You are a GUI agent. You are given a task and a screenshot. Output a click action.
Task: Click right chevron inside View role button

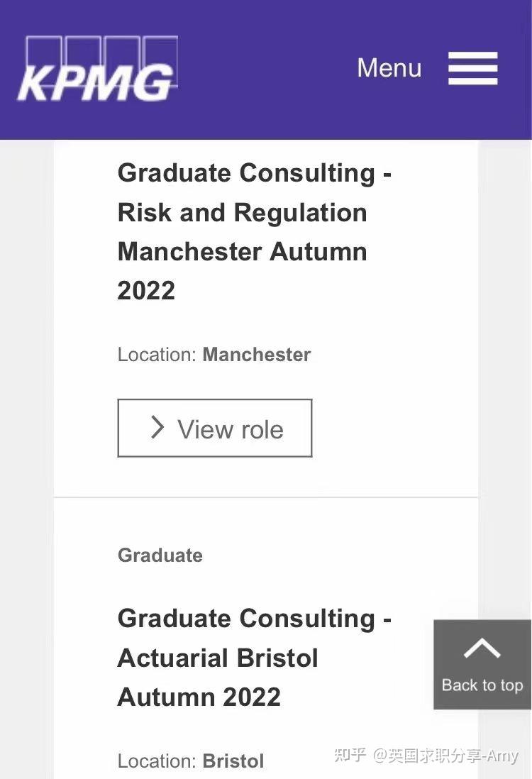(x=157, y=428)
